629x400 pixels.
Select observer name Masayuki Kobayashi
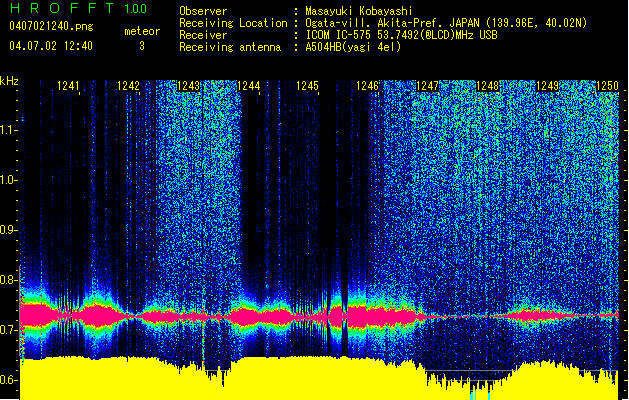click(359, 11)
